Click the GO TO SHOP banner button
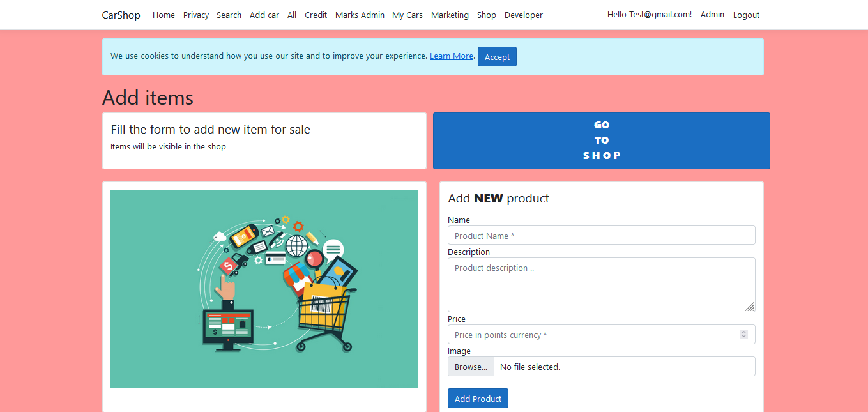 pyautogui.click(x=601, y=141)
